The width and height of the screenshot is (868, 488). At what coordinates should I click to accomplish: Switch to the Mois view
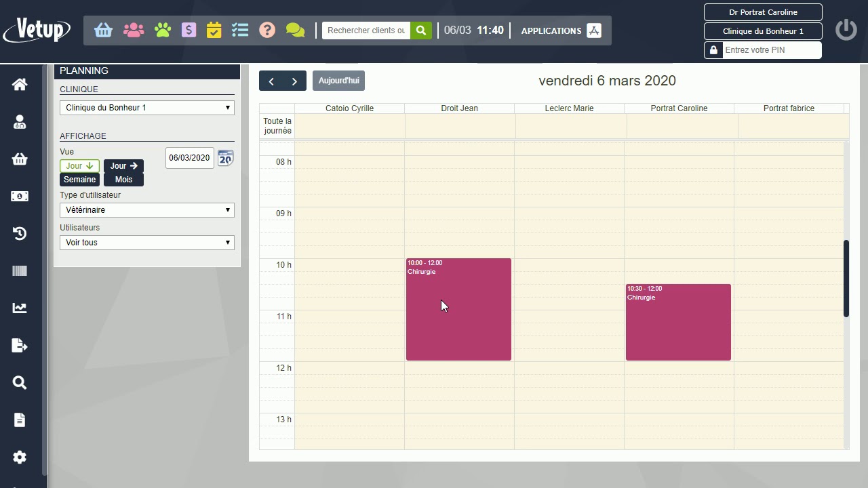pos(123,179)
